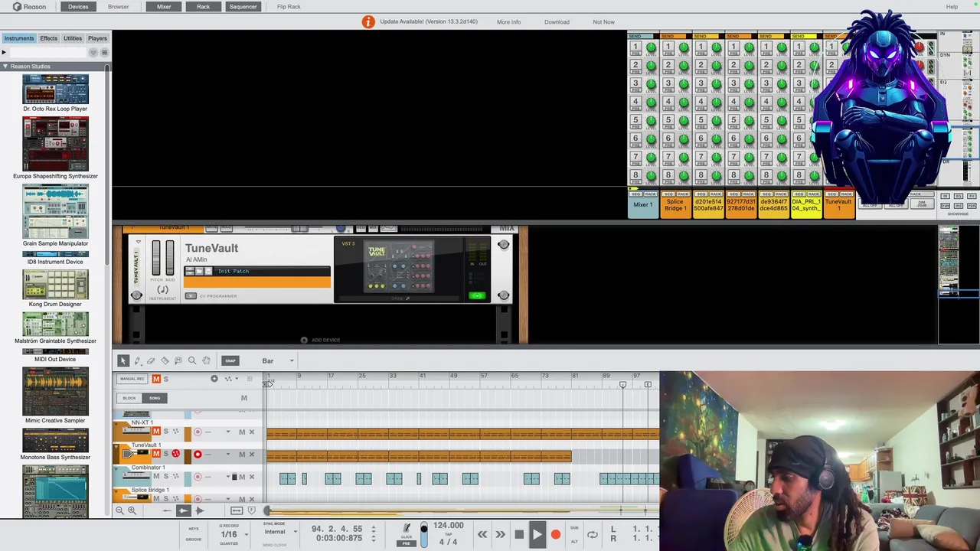Viewport: 980px width, 551px height.
Task: Open the Players tab in browser
Action: coord(97,38)
